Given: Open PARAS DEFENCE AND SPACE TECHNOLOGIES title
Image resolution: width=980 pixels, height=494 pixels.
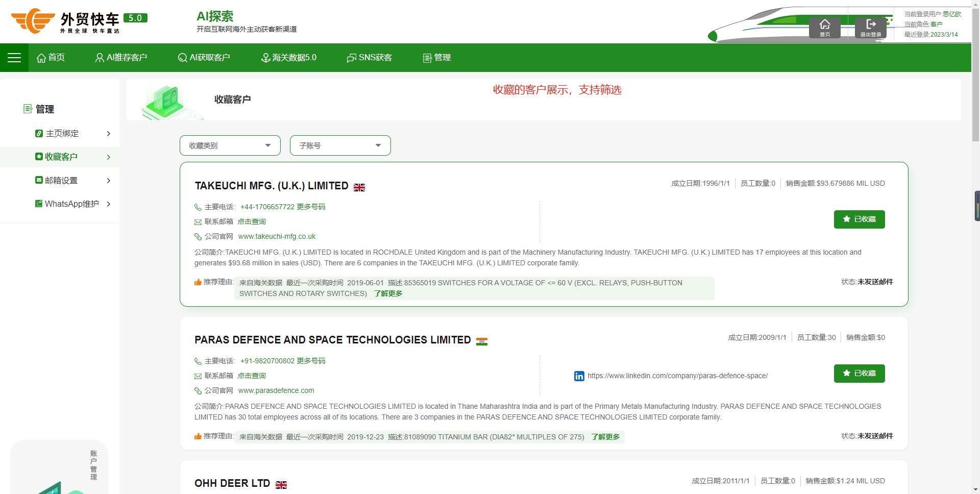Looking at the screenshot, I should (333, 340).
